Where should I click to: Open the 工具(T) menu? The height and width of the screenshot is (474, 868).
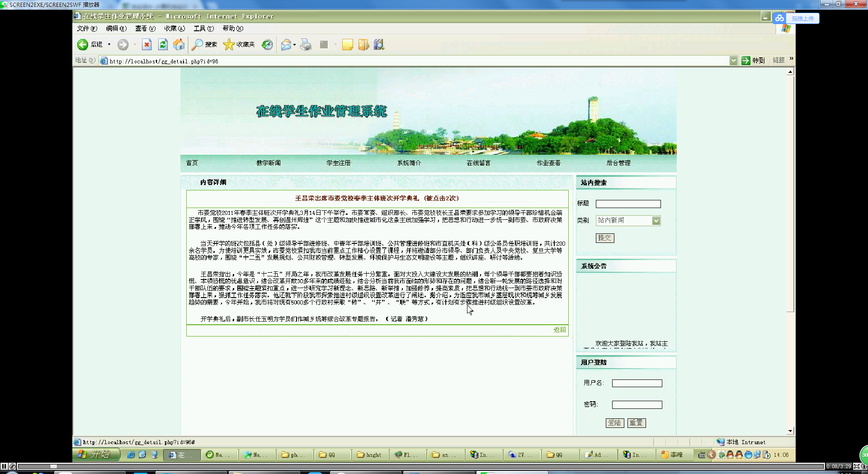tap(203, 28)
